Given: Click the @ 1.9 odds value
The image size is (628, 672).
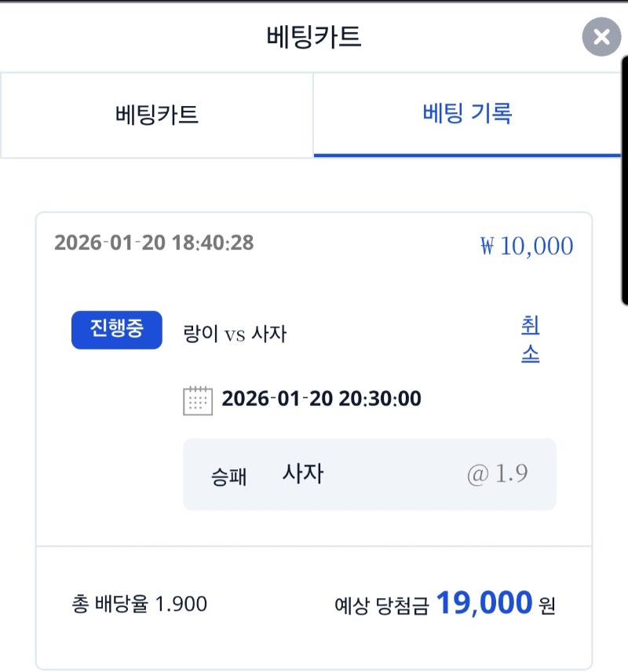Looking at the screenshot, I should [497, 474].
